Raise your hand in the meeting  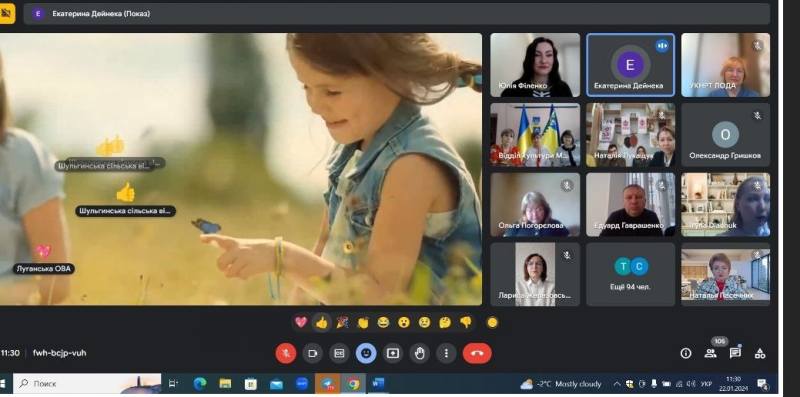[x=419, y=353]
